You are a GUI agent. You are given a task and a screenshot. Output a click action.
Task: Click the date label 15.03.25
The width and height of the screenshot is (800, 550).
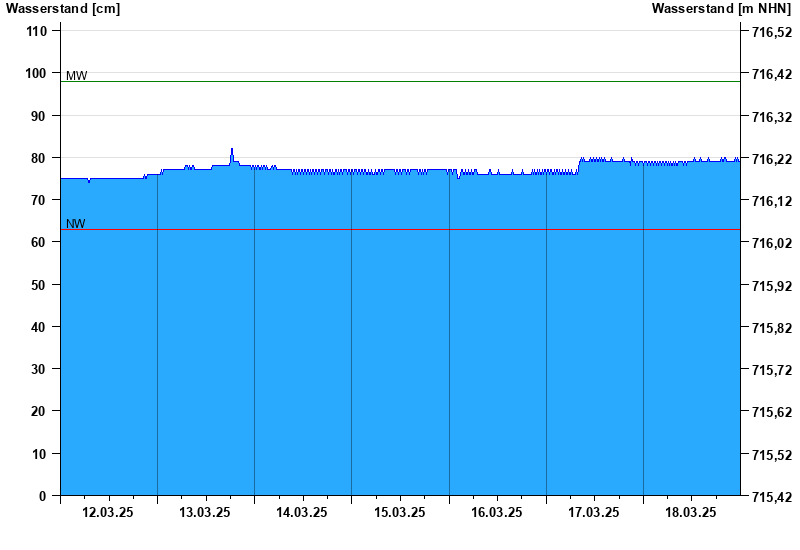(399, 512)
